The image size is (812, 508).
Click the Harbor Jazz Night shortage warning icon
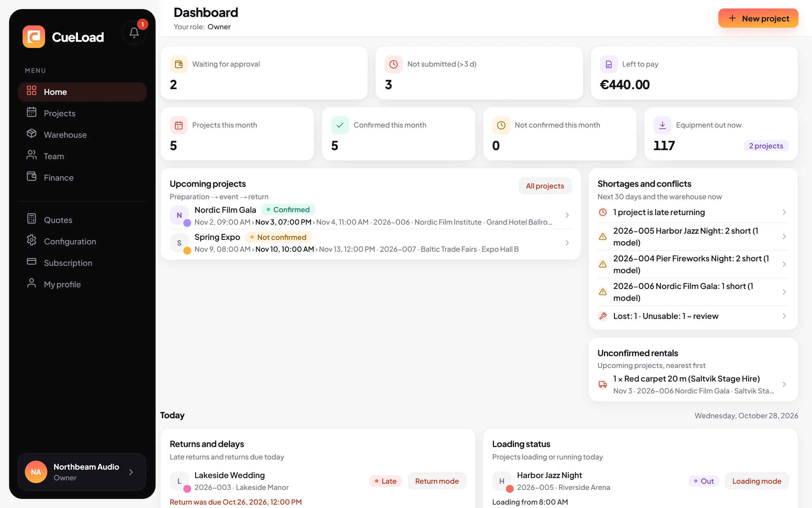pos(603,237)
